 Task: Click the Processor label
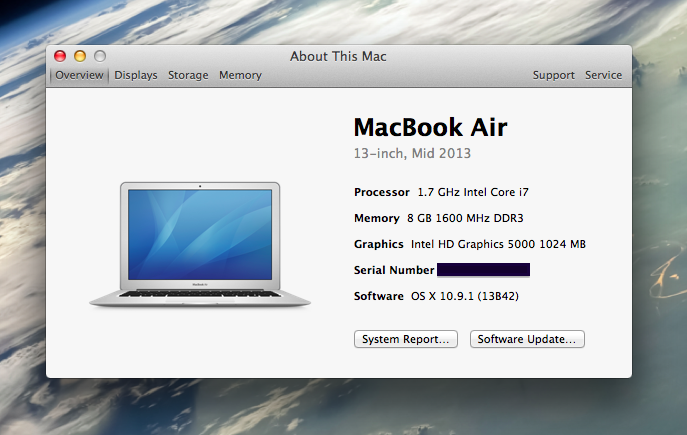coord(382,192)
